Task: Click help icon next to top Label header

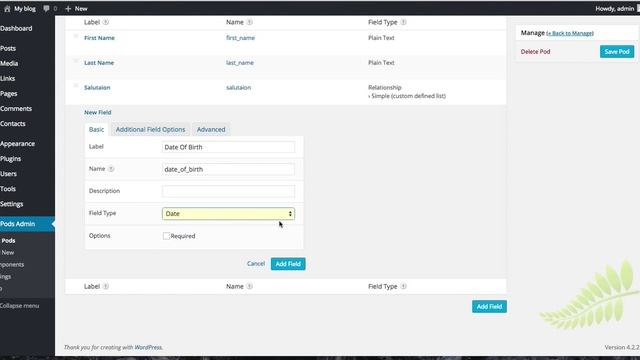Action: tap(106, 22)
